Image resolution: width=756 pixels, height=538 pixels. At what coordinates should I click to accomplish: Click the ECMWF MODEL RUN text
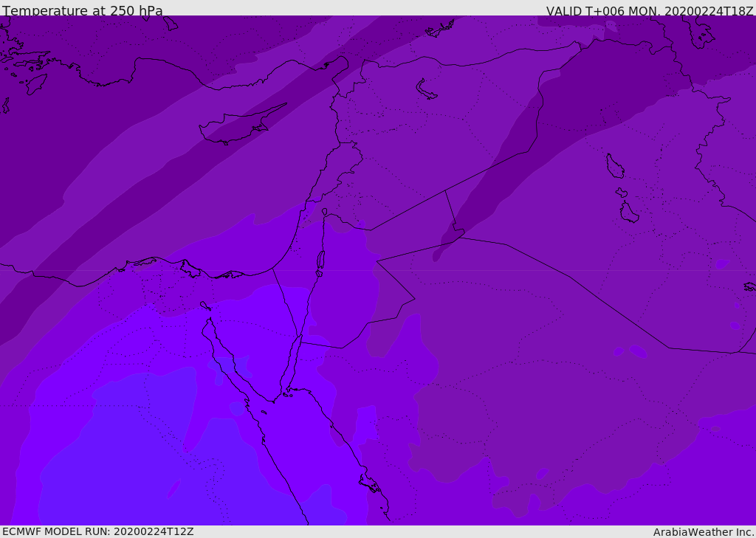(x=98, y=531)
